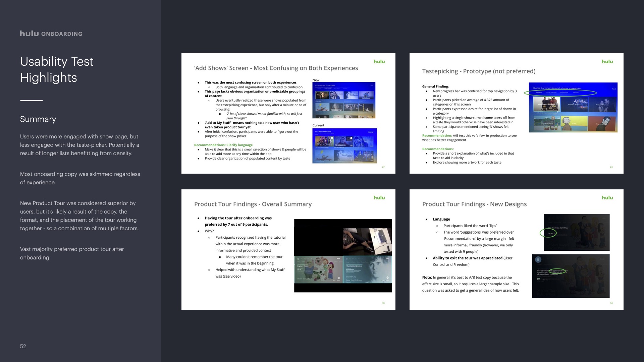Click 'Recommendations:' heading on Tastepicking slide

(438, 149)
